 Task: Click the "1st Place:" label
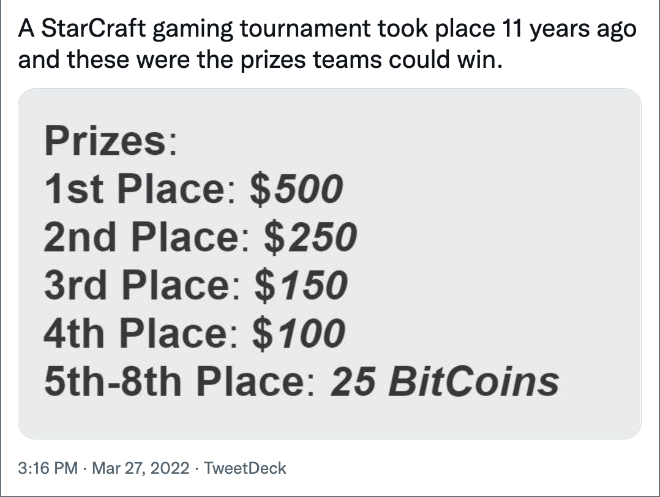(140, 189)
